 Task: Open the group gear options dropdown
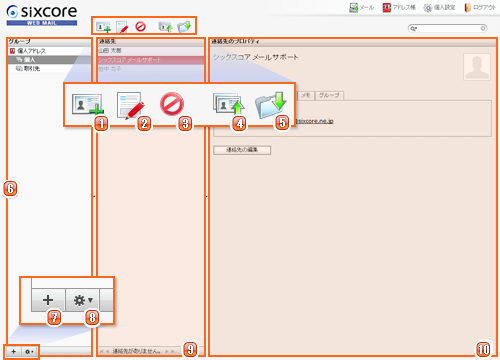29,351
